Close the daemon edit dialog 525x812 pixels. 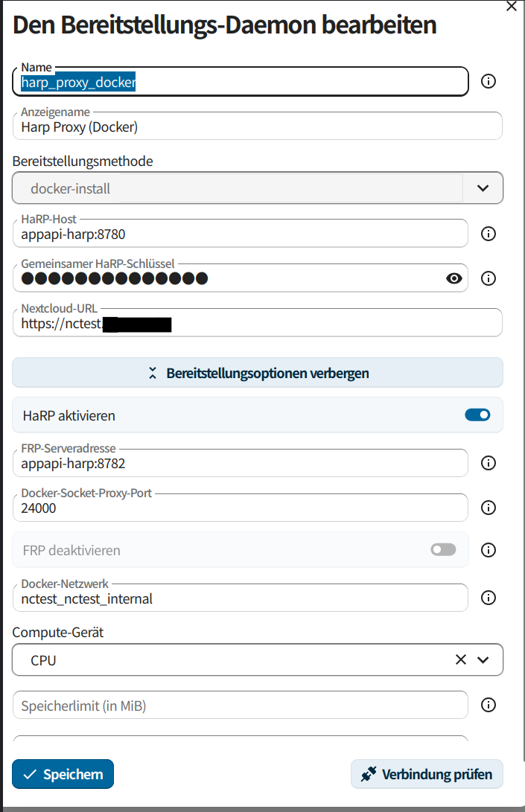click(x=512, y=6)
